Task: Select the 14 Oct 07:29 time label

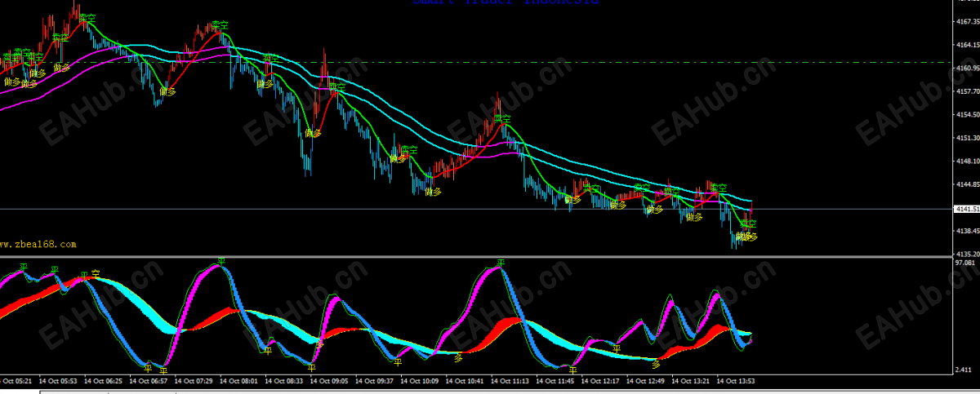Action: pyautogui.click(x=195, y=381)
